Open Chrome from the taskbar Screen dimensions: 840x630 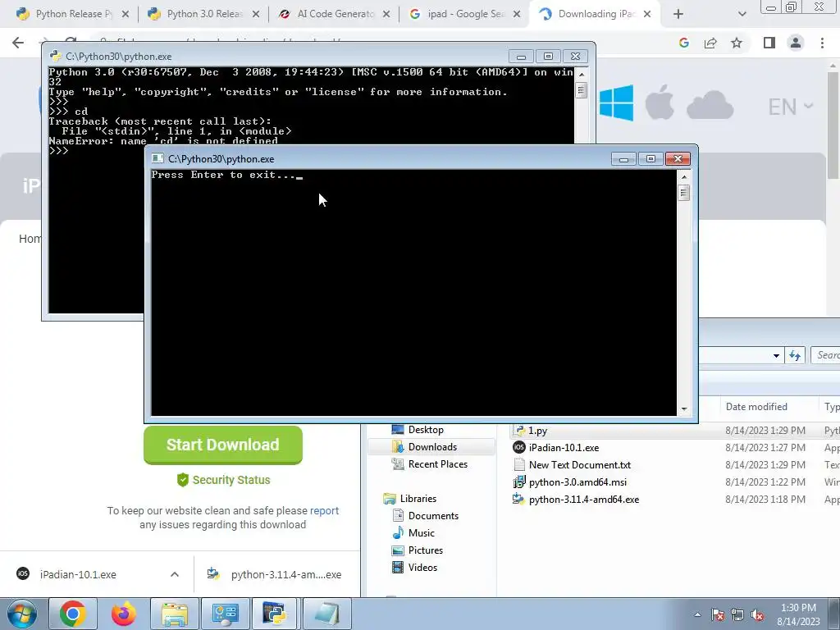pyautogui.click(x=73, y=614)
